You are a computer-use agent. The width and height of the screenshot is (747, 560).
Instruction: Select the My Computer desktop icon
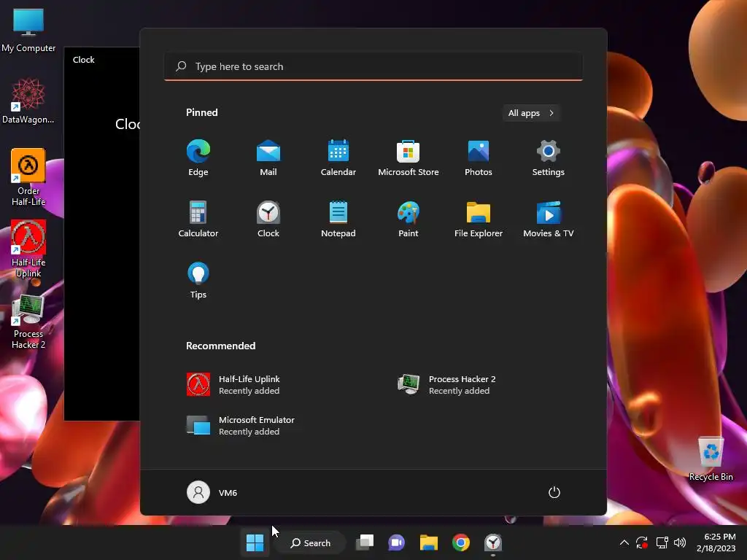[x=28, y=30]
